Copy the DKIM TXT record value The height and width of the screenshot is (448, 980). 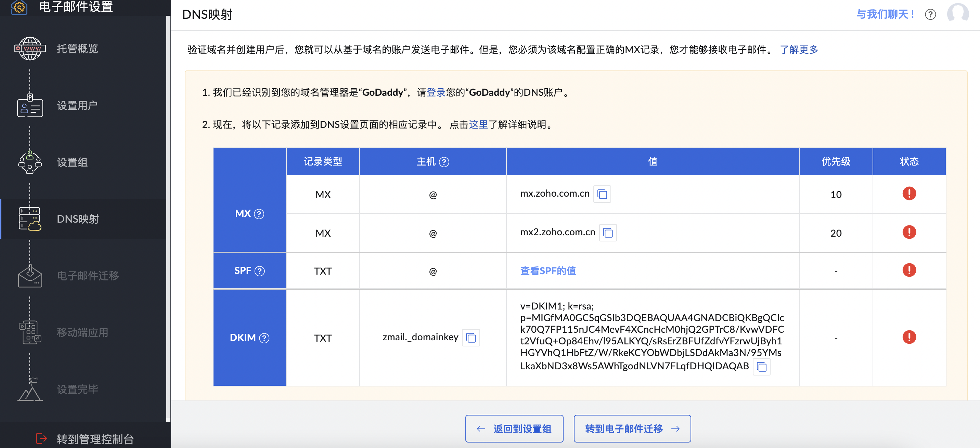pos(761,367)
